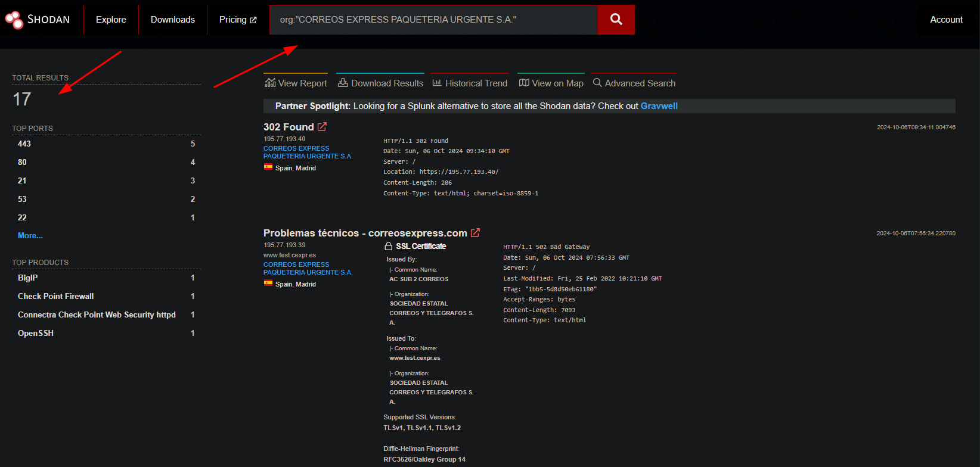
Task: Click the Historical Trend bar chart icon
Action: tap(437, 83)
